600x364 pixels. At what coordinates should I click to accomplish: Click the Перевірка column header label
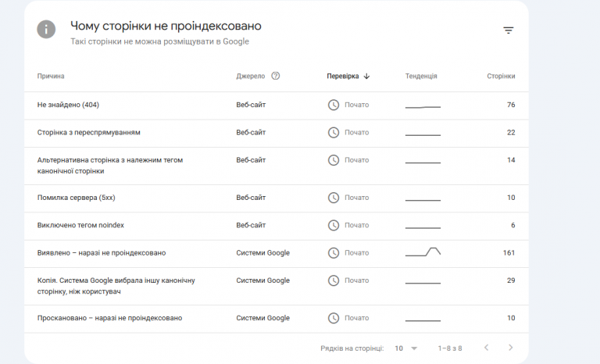[x=343, y=77]
